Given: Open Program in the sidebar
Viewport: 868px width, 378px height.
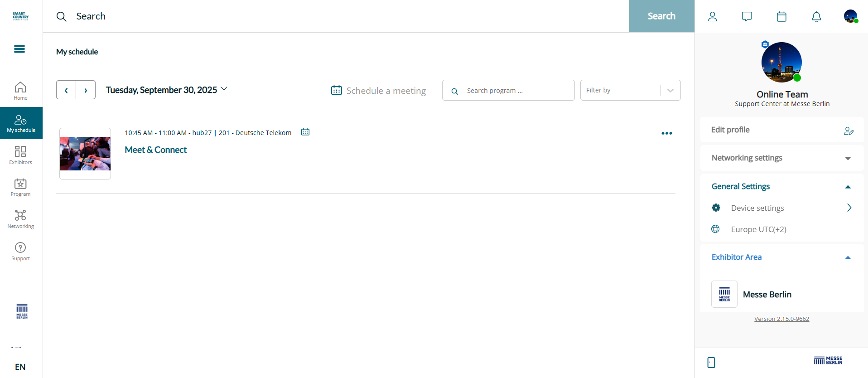Looking at the screenshot, I should [x=20, y=187].
